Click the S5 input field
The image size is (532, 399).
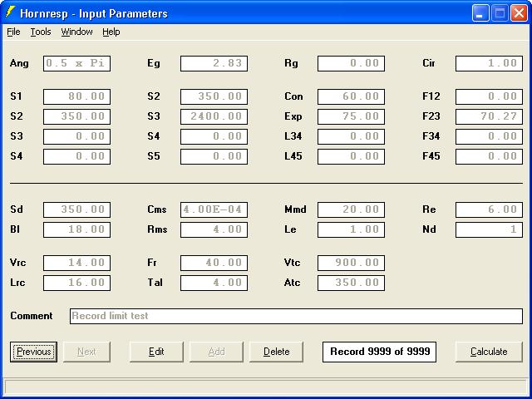214,156
